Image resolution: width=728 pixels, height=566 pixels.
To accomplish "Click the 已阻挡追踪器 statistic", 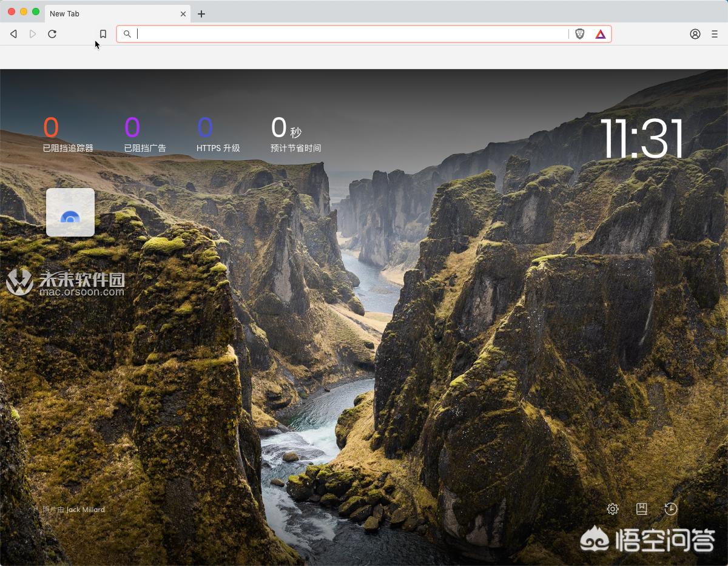I will (x=68, y=135).
